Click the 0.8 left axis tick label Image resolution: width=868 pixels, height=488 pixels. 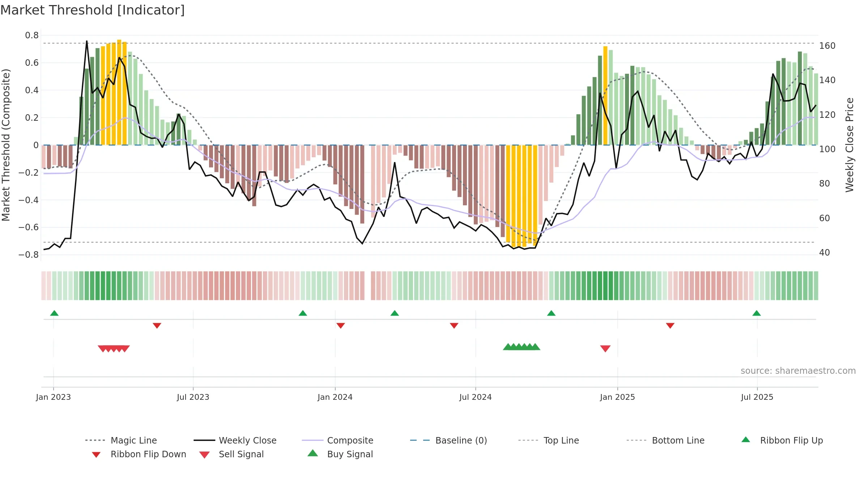[32, 35]
